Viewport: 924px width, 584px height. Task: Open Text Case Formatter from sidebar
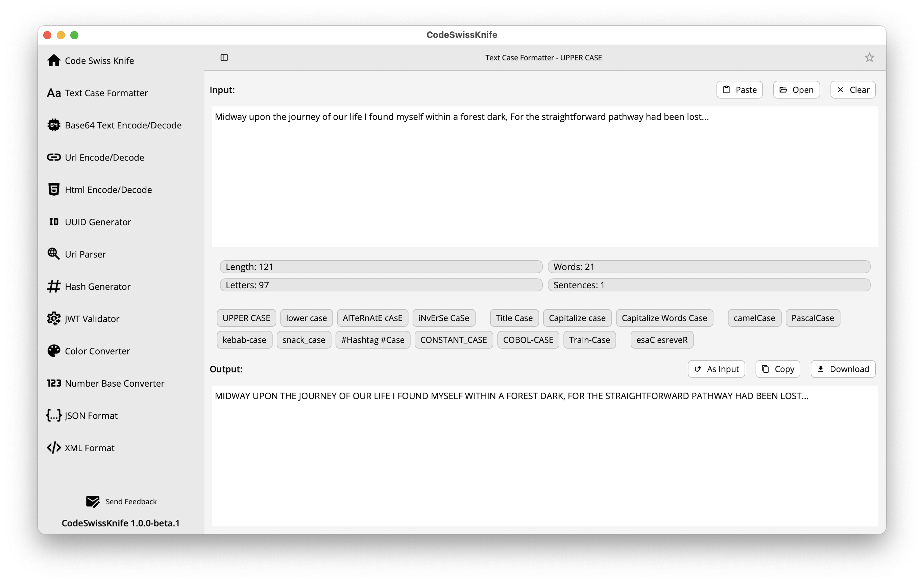106,93
